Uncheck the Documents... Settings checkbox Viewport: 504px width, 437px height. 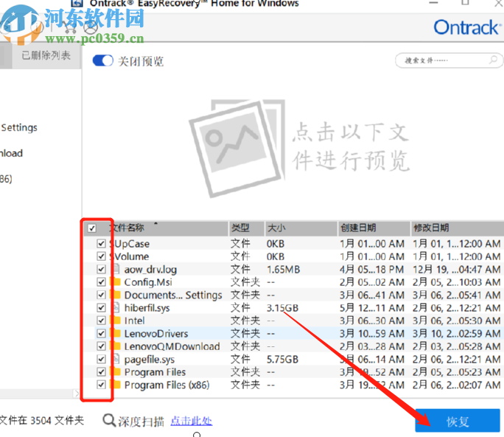(101, 295)
